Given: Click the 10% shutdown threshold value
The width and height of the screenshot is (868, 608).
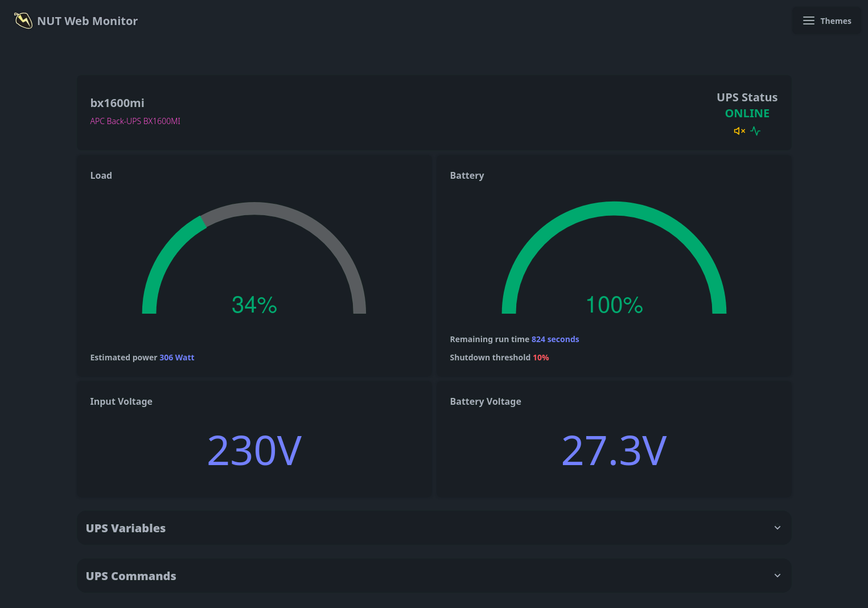Looking at the screenshot, I should point(541,358).
